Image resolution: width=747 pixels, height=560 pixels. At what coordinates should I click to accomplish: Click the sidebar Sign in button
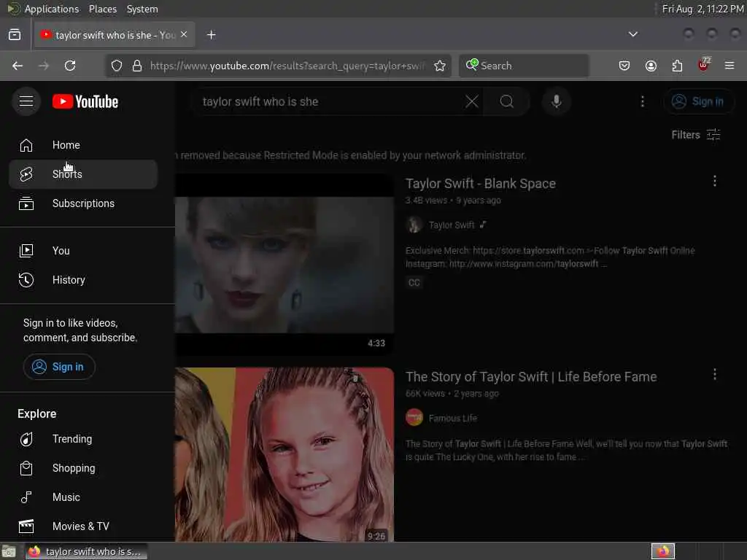tap(59, 367)
